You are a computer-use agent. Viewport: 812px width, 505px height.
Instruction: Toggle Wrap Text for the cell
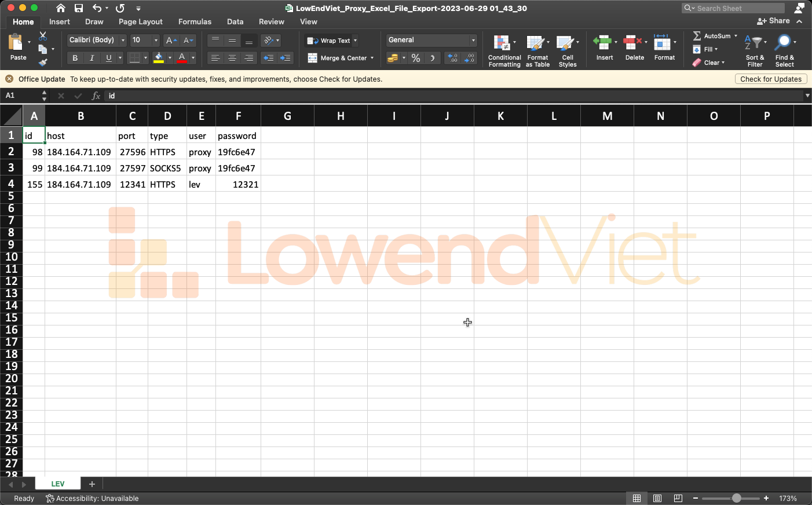(331, 41)
